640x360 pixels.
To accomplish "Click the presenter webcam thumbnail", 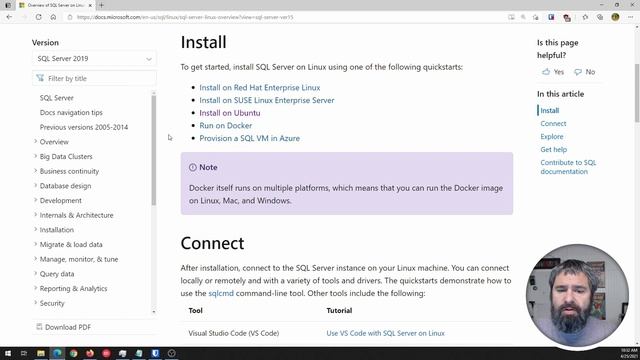I will click(x=577, y=295).
